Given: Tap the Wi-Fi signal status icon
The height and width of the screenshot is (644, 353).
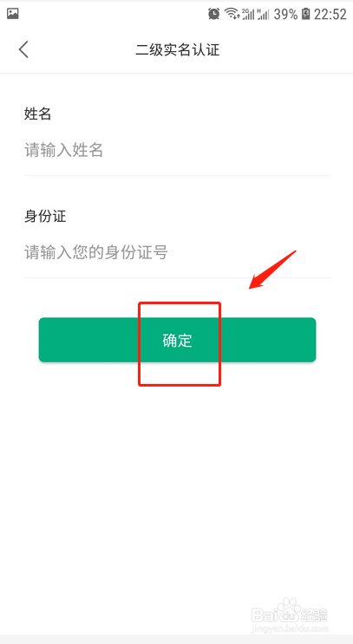Looking at the screenshot, I should pyautogui.click(x=232, y=14).
